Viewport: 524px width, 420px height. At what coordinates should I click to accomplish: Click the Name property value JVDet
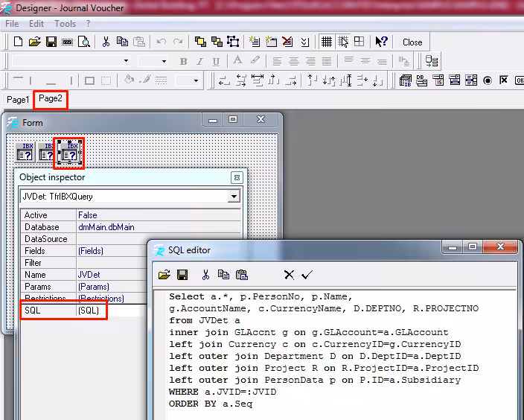coord(112,275)
